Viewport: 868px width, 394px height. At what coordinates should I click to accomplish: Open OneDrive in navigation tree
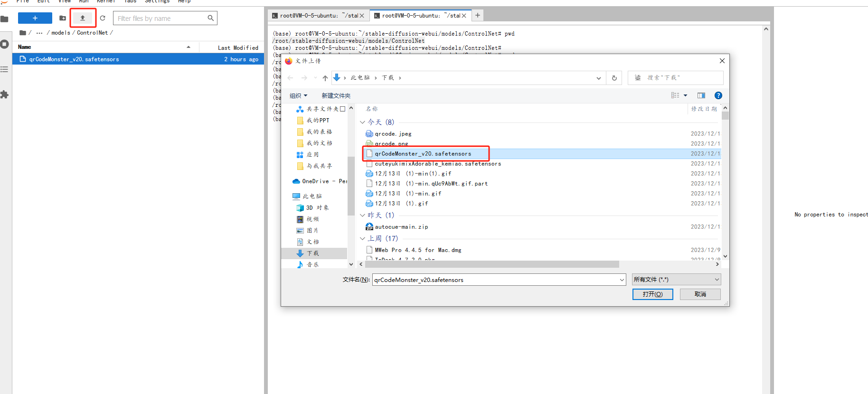[x=319, y=181]
